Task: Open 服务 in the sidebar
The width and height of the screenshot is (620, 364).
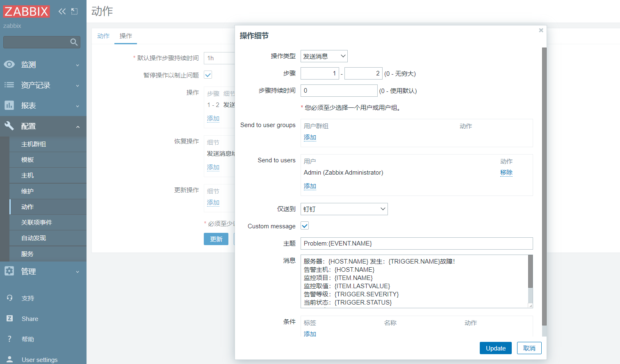Action: (48, 254)
